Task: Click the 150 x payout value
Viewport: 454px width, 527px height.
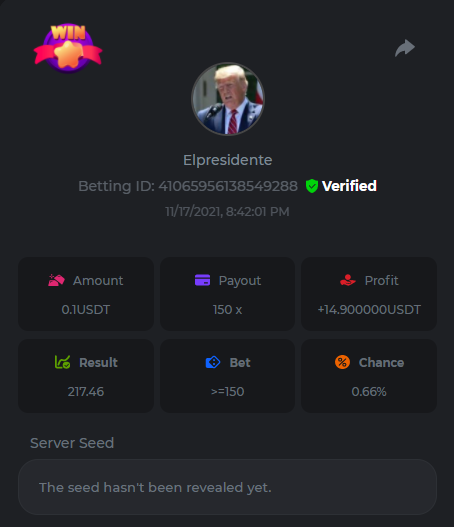Action: tap(228, 310)
